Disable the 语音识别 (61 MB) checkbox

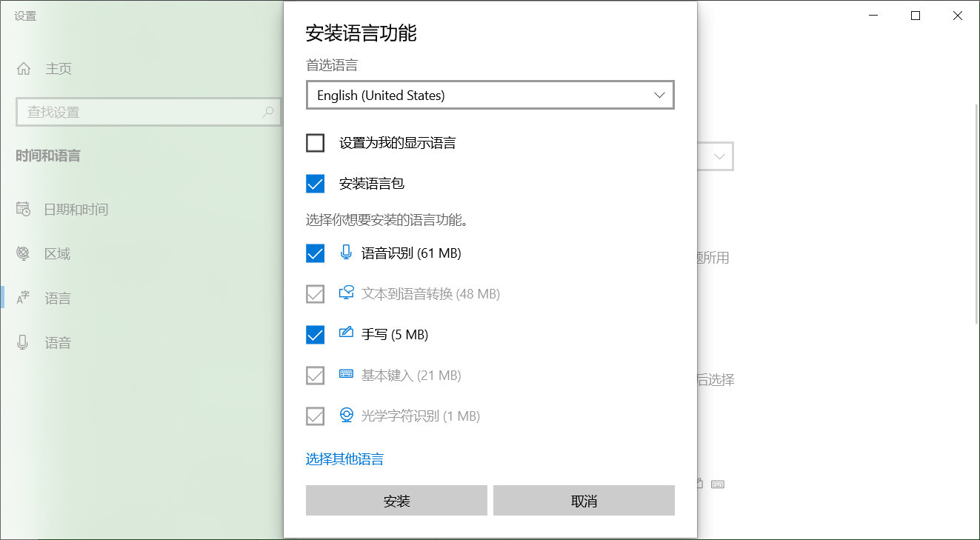coord(315,253)
